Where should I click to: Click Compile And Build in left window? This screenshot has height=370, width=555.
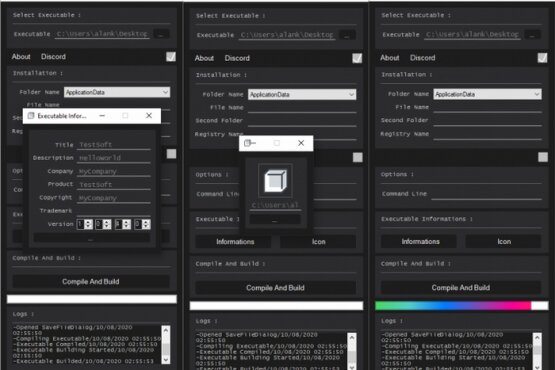point(91,281)
